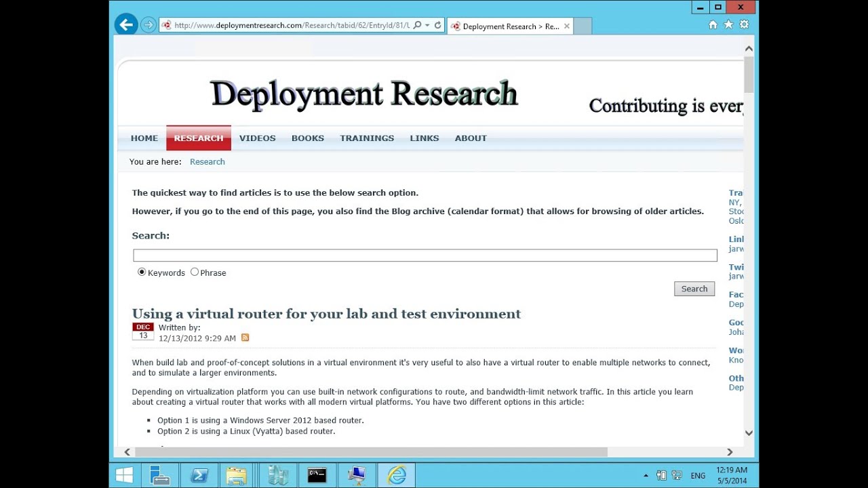Open the IE Tools gear icon
The height and width of the screenshot is (488, 868).
(x=744, y=24)
